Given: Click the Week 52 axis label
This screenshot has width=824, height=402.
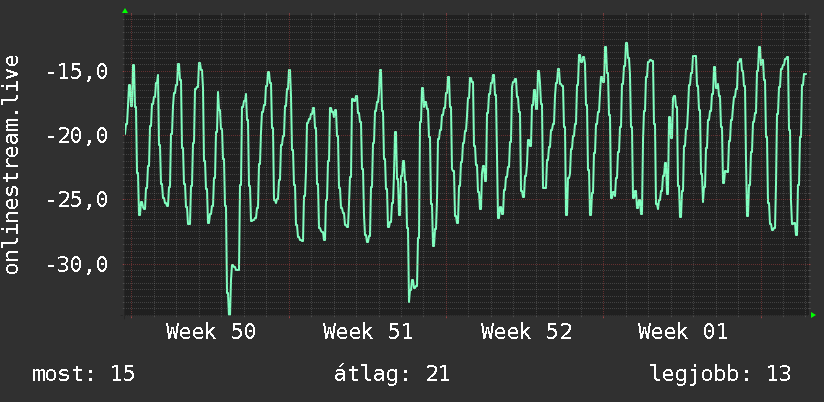Looking at the screenshot, I should point(526,332).
